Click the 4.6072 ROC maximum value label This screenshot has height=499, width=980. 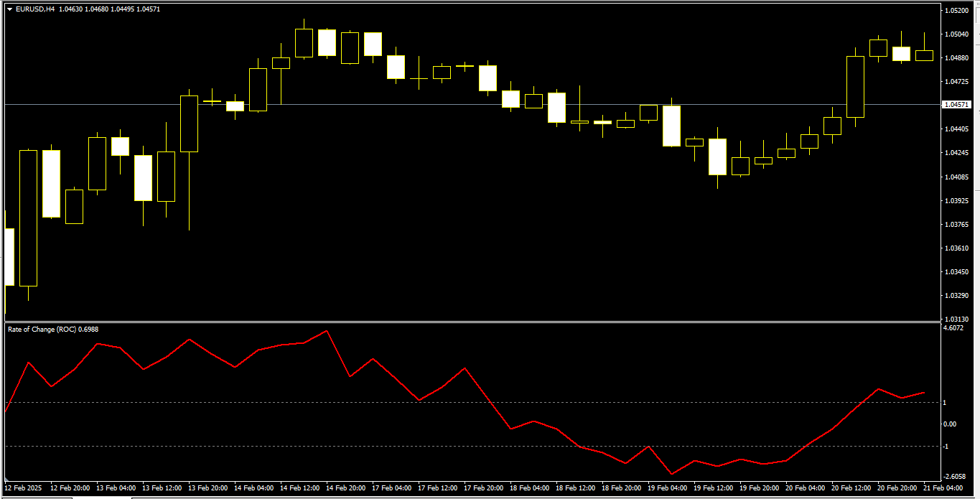point(956,327)
